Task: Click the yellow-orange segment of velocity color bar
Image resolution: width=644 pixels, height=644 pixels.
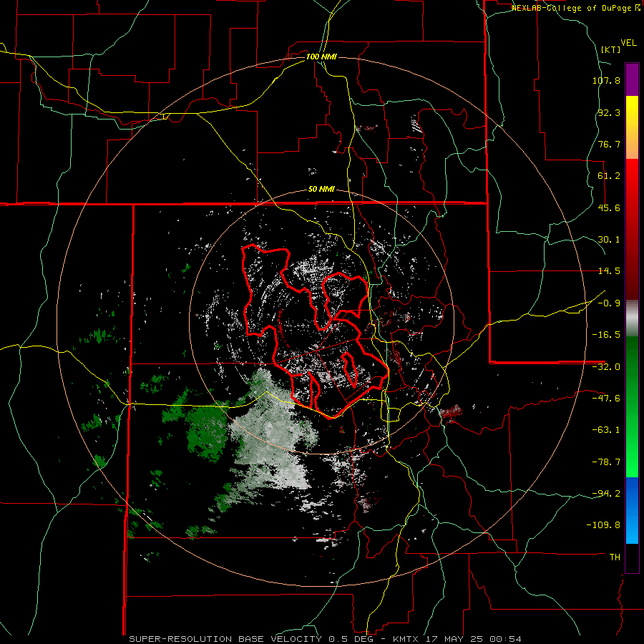Action: tap(632, 127)
